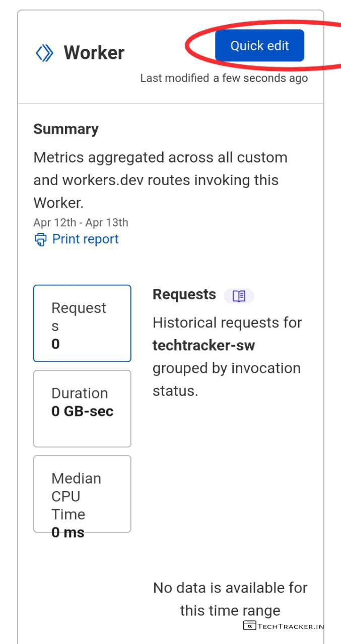Click the 0 ms CPU time value
341x644 pixels.
point(68,532)
